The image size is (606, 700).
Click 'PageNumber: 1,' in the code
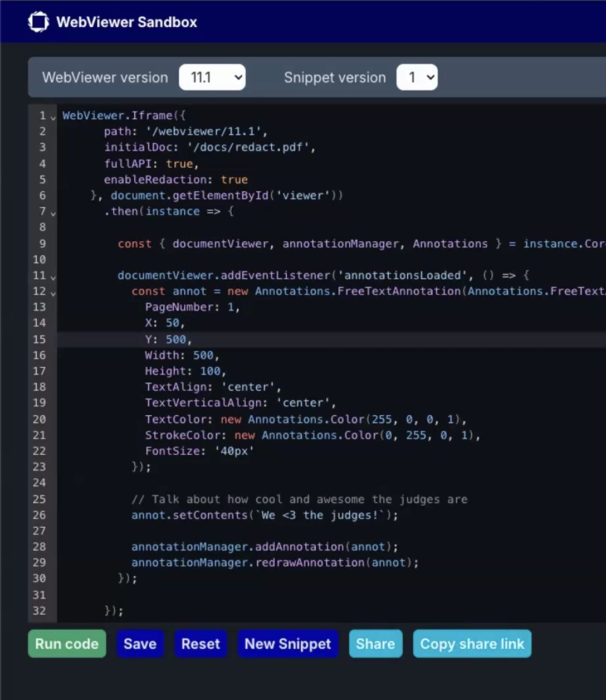(x=193, y=307)
